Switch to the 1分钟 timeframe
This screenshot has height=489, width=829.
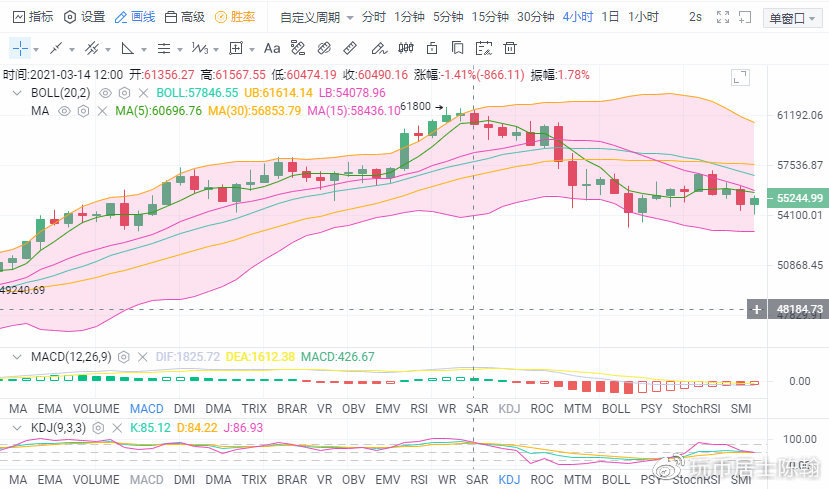[409, 17]
